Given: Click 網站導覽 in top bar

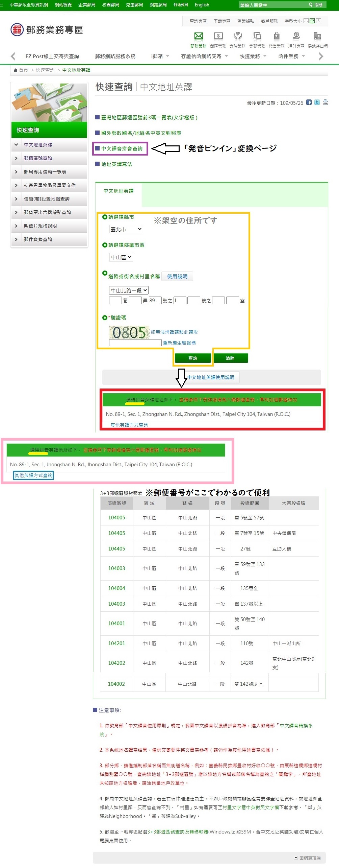Looking at the screenshot, I should 63,5.
